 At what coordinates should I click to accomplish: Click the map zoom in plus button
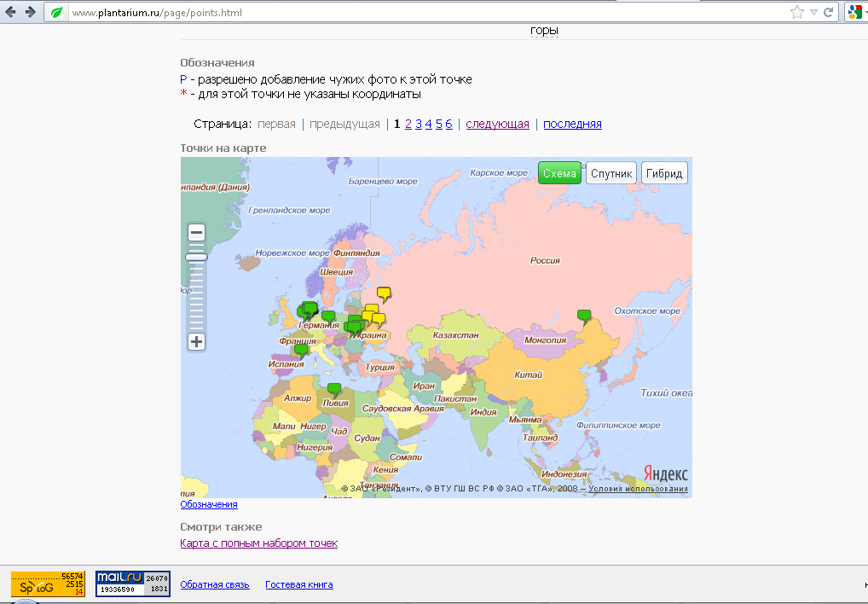click(196, 342)
